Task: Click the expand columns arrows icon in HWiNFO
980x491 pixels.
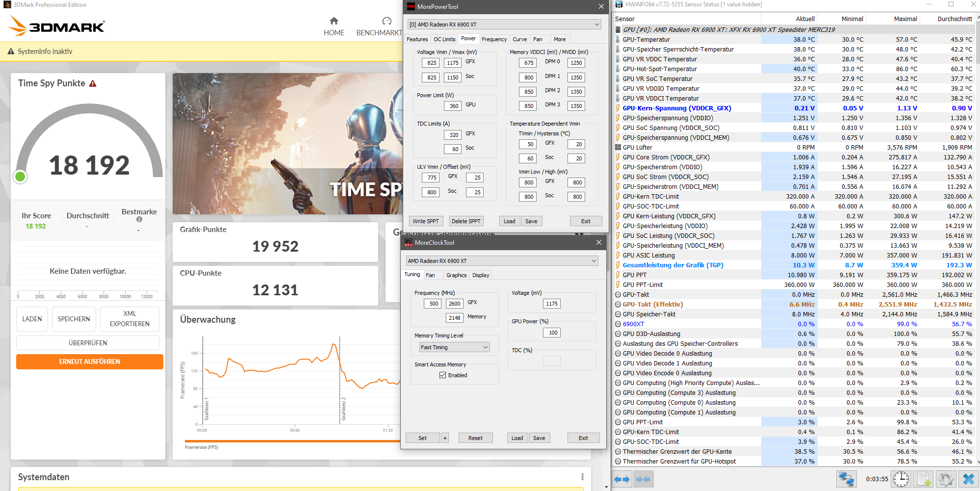Action: click(x=622, y=479)
